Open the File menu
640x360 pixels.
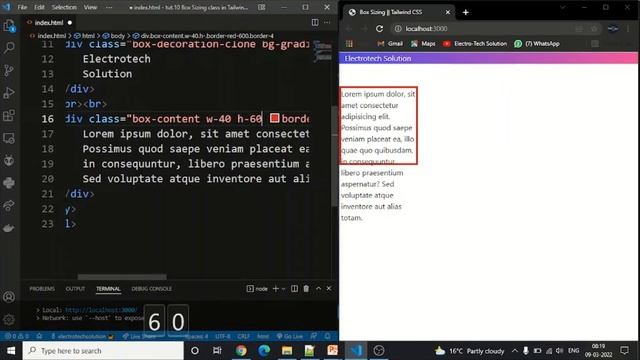22,7
